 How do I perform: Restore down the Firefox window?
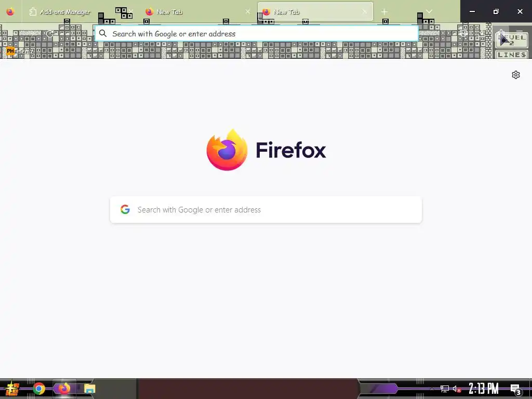point(496,11)
